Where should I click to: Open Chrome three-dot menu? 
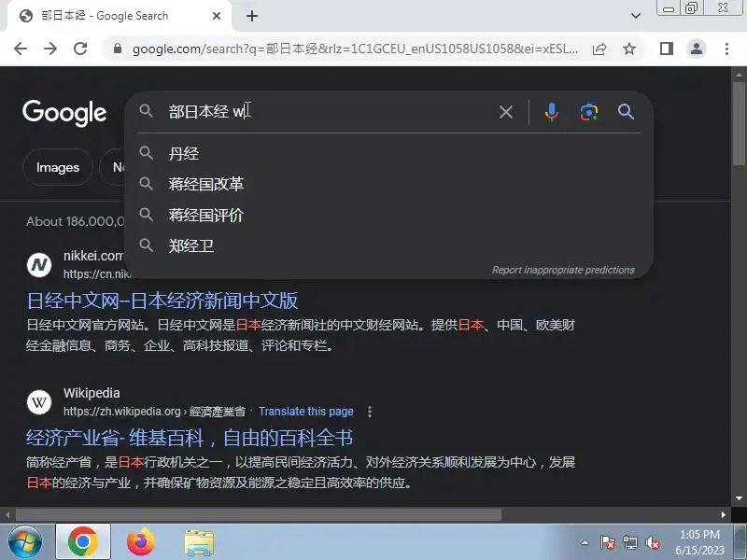pyautogui.click(x=726, y=49)
